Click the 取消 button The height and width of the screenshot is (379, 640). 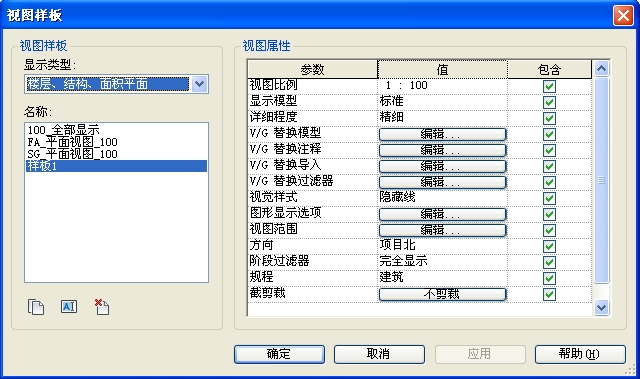tap(379, 354)
